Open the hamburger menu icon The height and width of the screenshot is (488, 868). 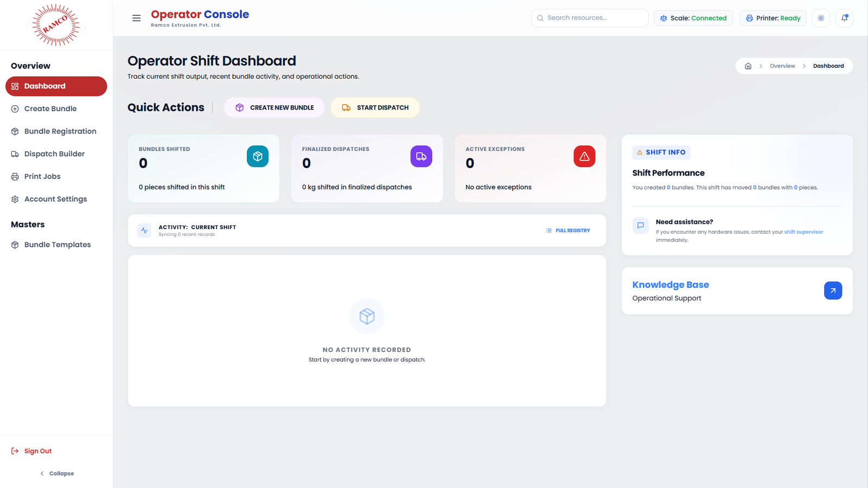click(x=136, y=18)
